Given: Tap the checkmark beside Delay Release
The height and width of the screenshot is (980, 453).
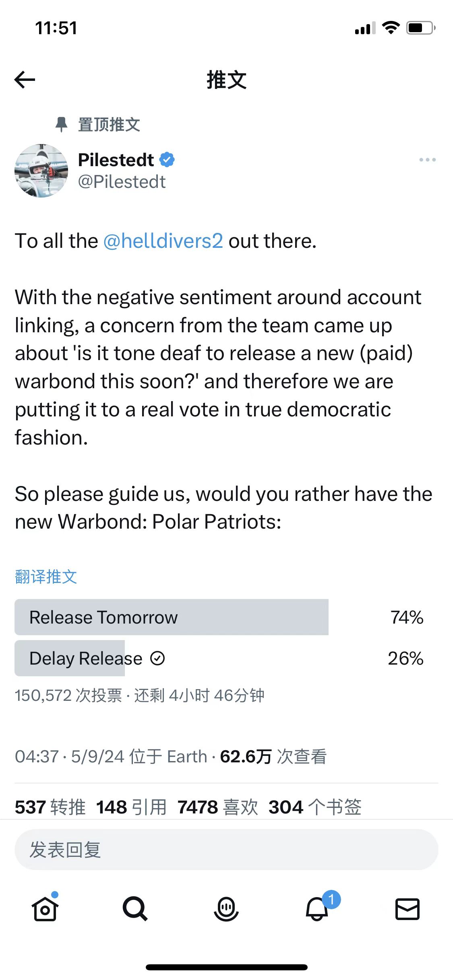Looking at the screenshot, I should tap(157, 659).
